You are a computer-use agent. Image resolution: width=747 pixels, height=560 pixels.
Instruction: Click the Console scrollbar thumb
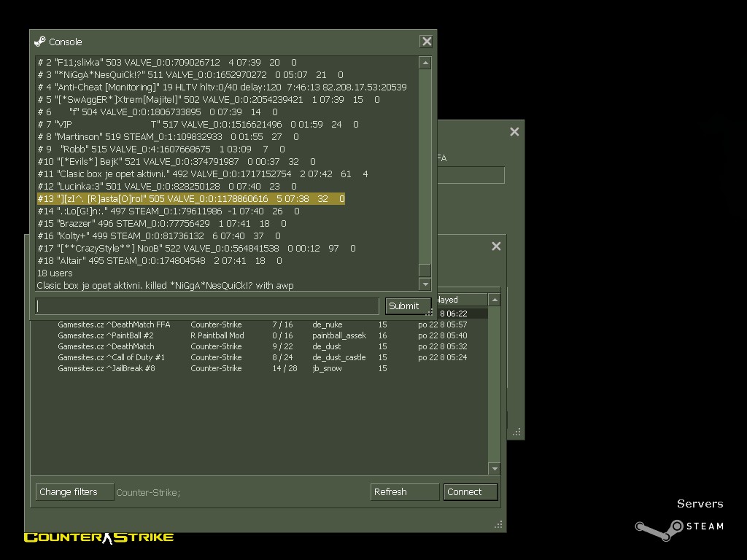pos(425,270)
